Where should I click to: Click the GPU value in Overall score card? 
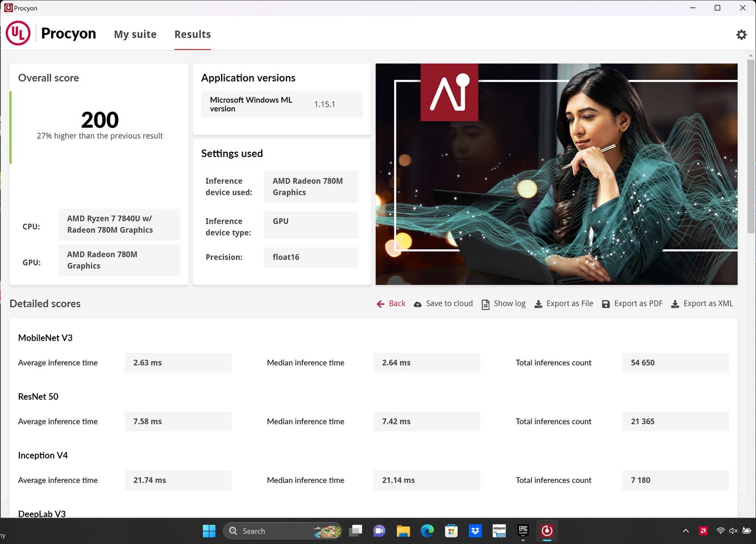(x=119, y=260)
